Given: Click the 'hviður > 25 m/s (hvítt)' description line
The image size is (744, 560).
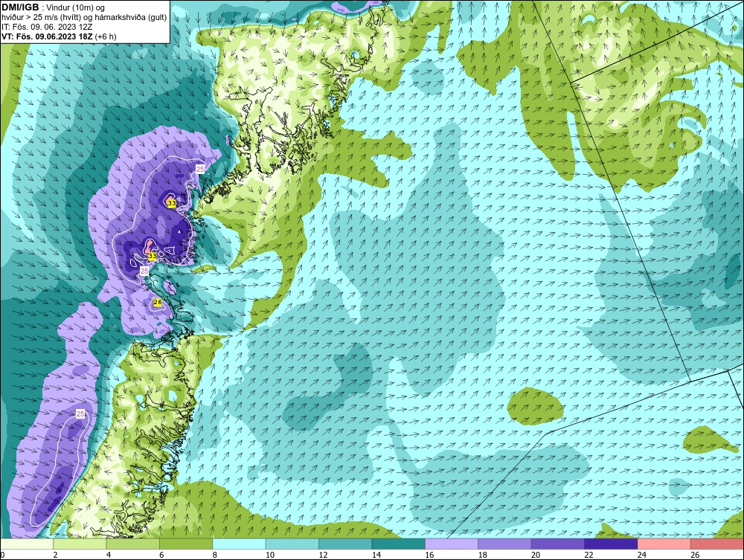Looking at the screenshot, I should click(x=83, y=18).
